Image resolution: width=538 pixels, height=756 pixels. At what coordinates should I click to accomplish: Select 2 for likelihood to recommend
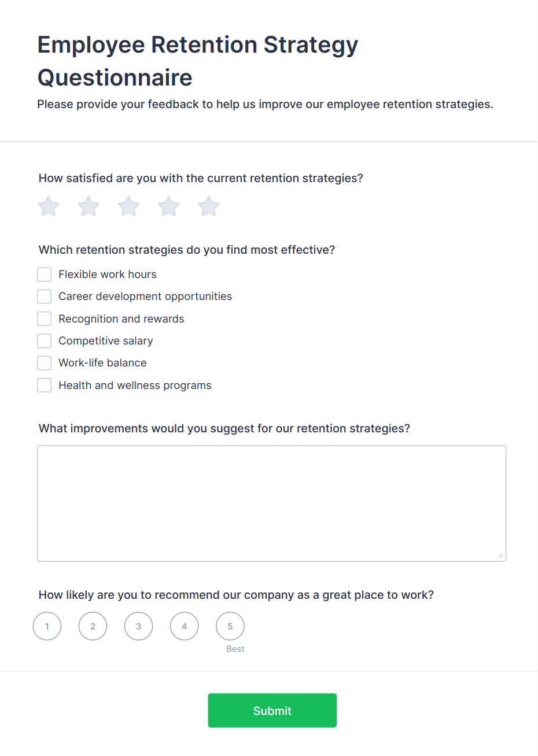click(x=93, y=626)
